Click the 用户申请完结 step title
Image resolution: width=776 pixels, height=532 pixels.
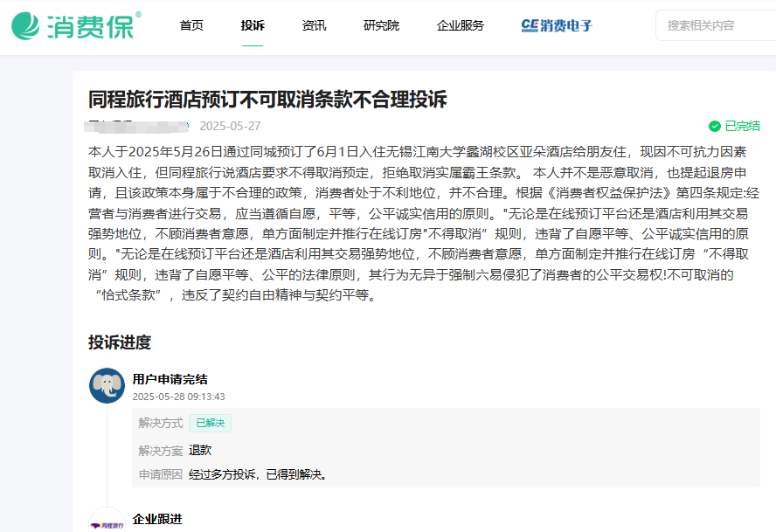pos(170,379)
